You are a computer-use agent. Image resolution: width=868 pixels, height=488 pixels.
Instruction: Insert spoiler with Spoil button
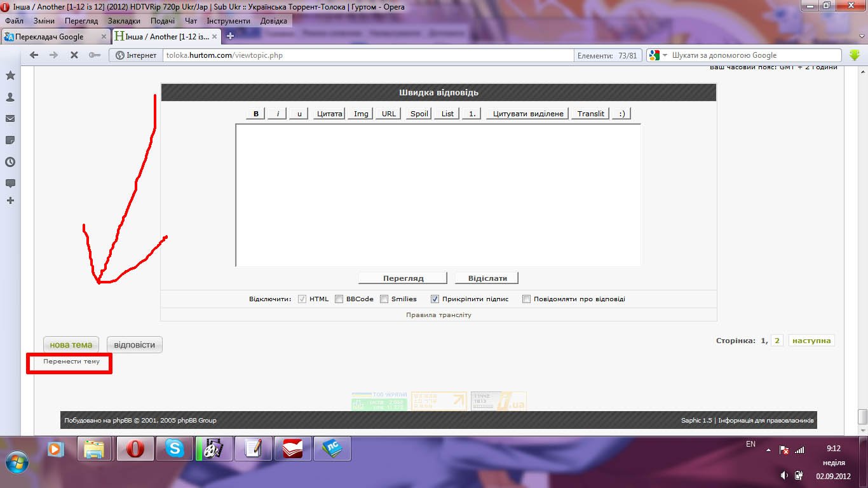tap(419, 114)
